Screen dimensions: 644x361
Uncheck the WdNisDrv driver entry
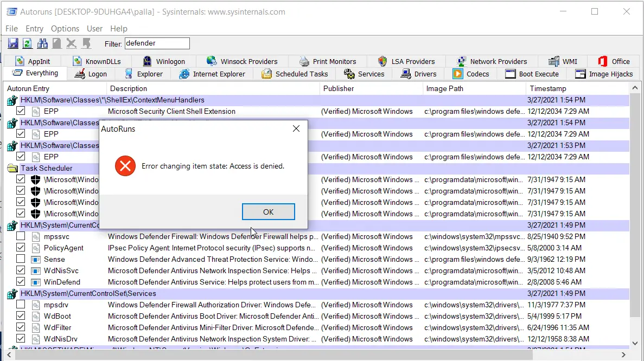21,338
